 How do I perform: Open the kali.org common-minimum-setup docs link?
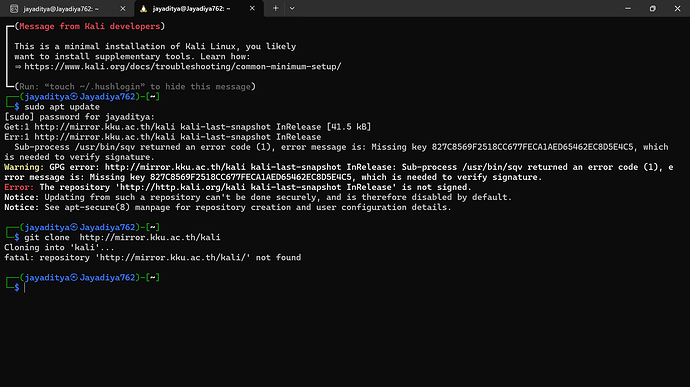[183, 66]
